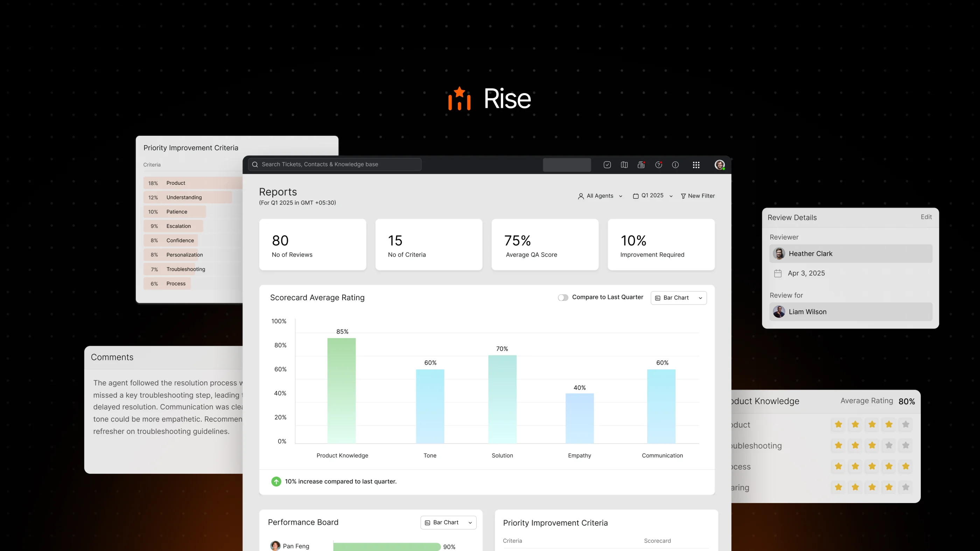Click the checkmark tasks icon in top bar

point(607,165)
